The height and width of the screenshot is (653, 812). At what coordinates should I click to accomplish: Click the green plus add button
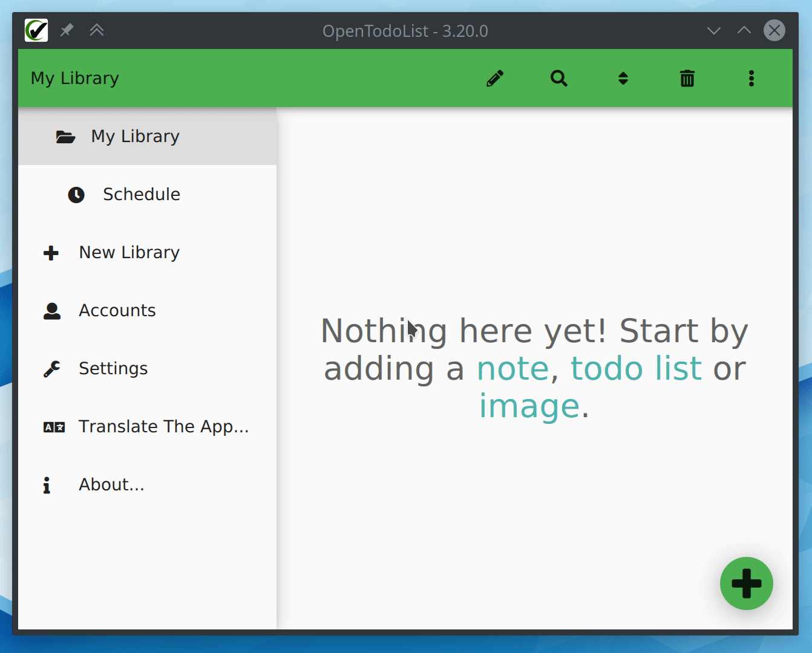pyautogui.click(x=747, y=583)
